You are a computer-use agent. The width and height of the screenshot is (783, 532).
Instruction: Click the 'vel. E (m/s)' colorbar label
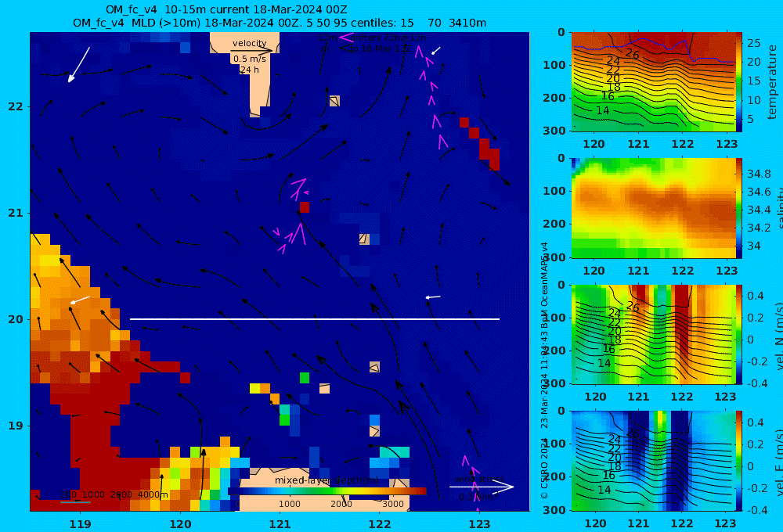(779, 462)
